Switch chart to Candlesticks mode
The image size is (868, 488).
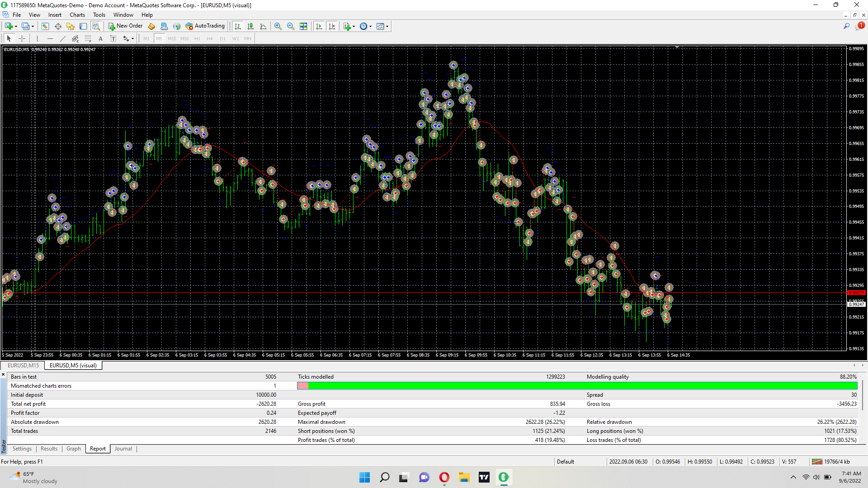click(x=250, y=26)
